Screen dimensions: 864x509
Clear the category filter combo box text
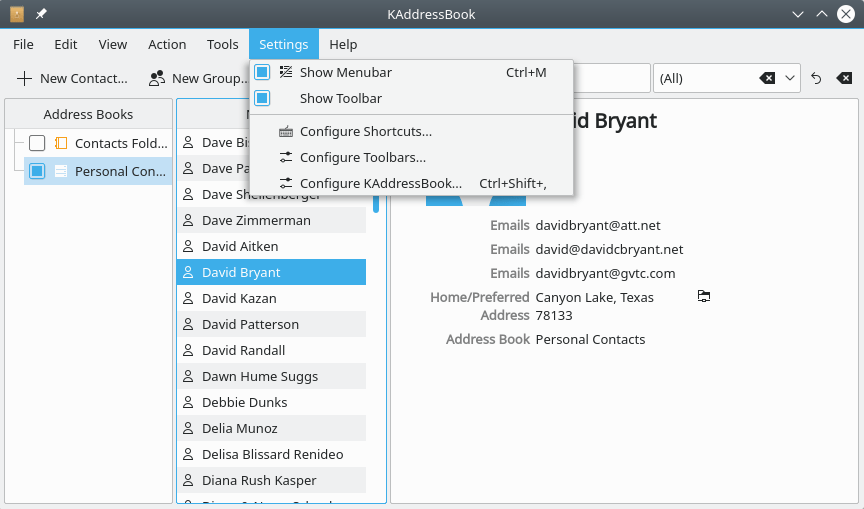tap(767, 78)
